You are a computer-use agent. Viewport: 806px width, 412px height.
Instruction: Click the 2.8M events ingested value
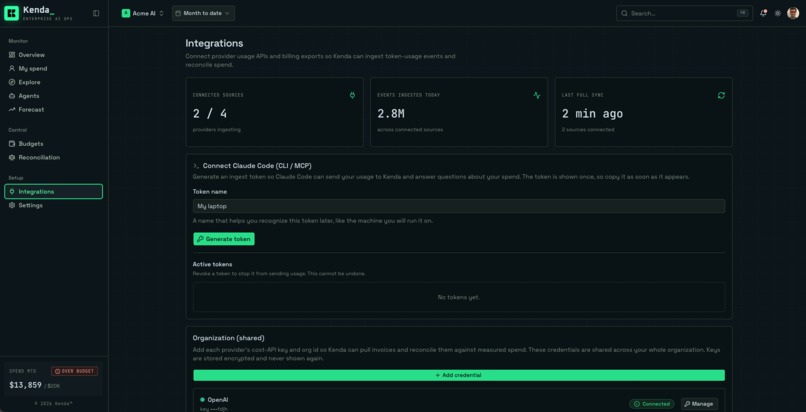(x=391, y=114)
